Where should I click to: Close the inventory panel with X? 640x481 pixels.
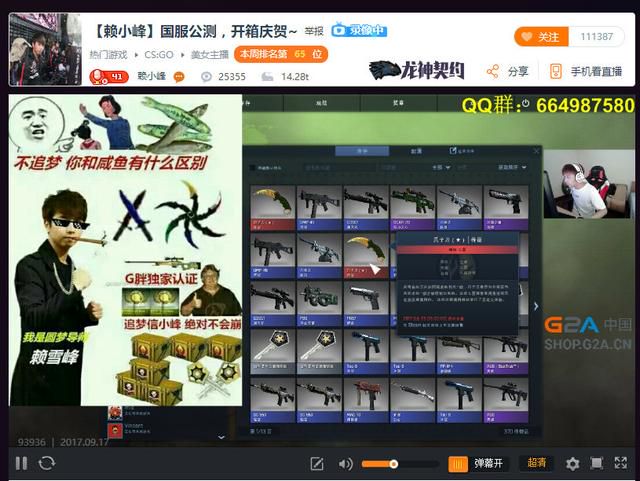(536, 151)
